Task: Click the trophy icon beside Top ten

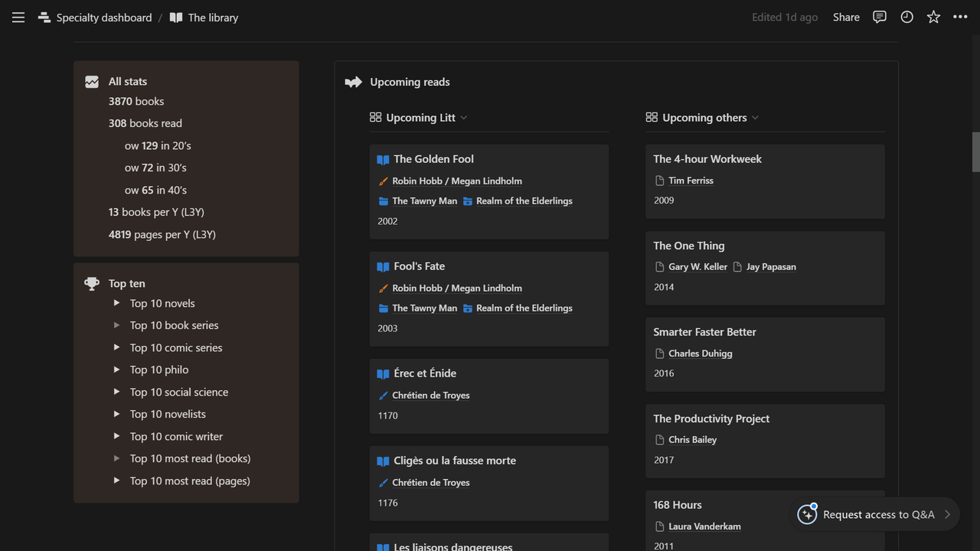Action: point(92,282)
